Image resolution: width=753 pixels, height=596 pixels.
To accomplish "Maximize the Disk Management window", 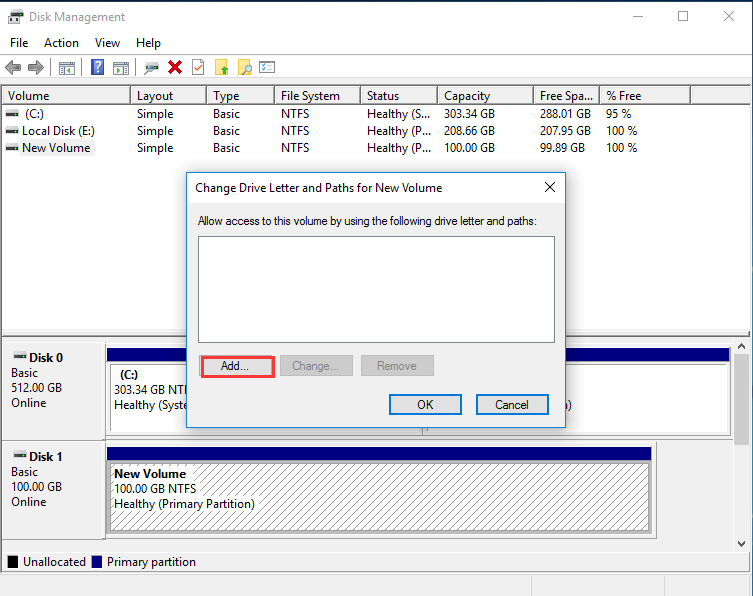I will coord(683,16).
